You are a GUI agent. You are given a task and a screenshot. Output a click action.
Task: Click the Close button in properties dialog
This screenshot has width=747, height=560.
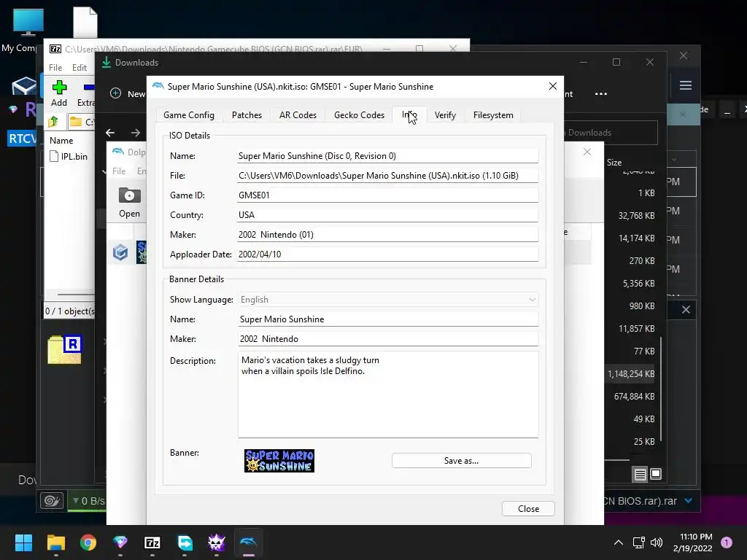click(x=528, y=508)
